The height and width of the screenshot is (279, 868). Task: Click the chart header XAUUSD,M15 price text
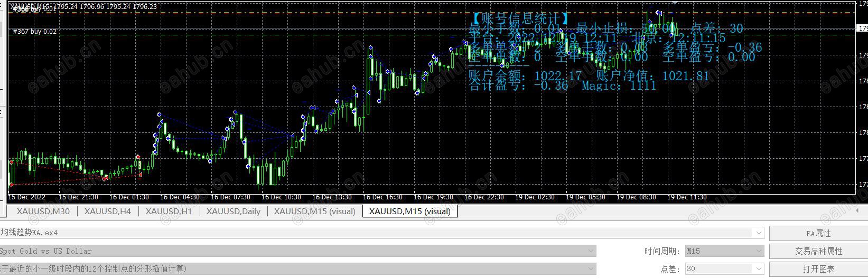(84, 6)
